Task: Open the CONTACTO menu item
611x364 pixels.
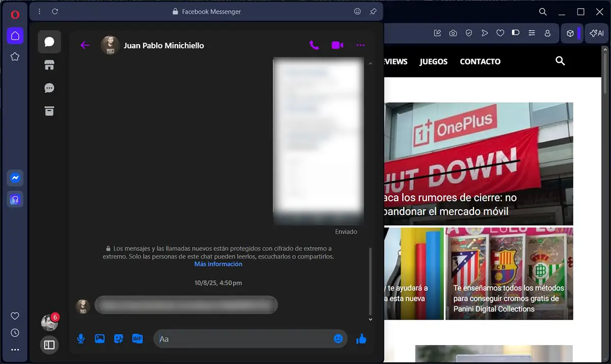Action: (480, 62)
